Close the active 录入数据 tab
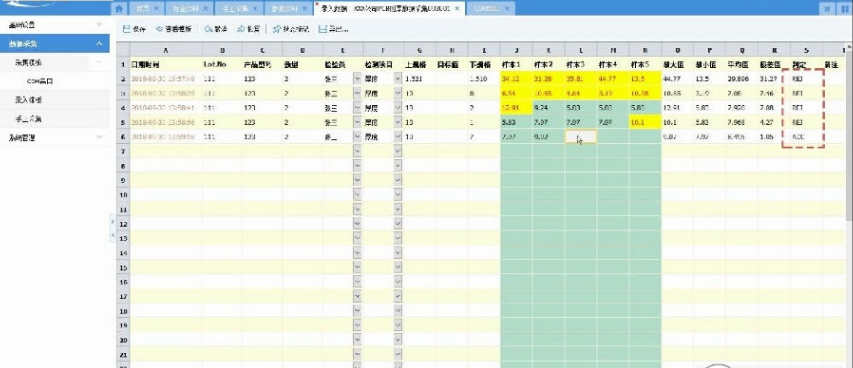This screenshot has width=853, height=368. [x=458, y=9]
